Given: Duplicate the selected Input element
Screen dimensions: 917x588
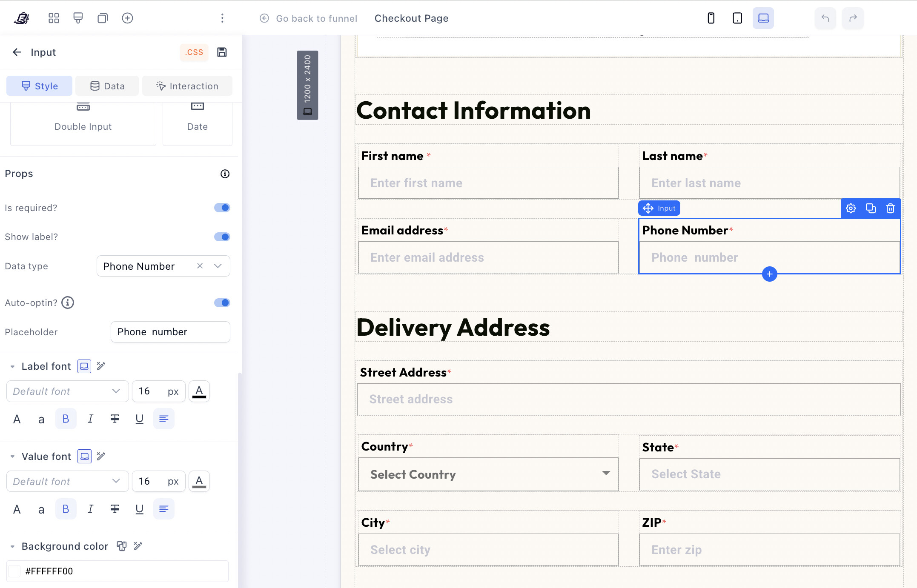Looking at the screenshot, I should pos(871,208).
